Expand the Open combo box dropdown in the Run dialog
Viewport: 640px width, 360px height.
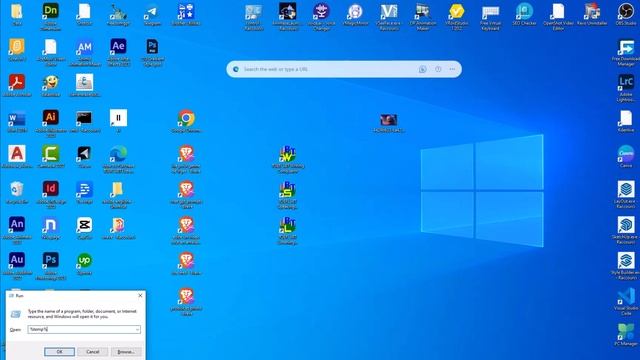pyautogui.click(x=137, y=329)
